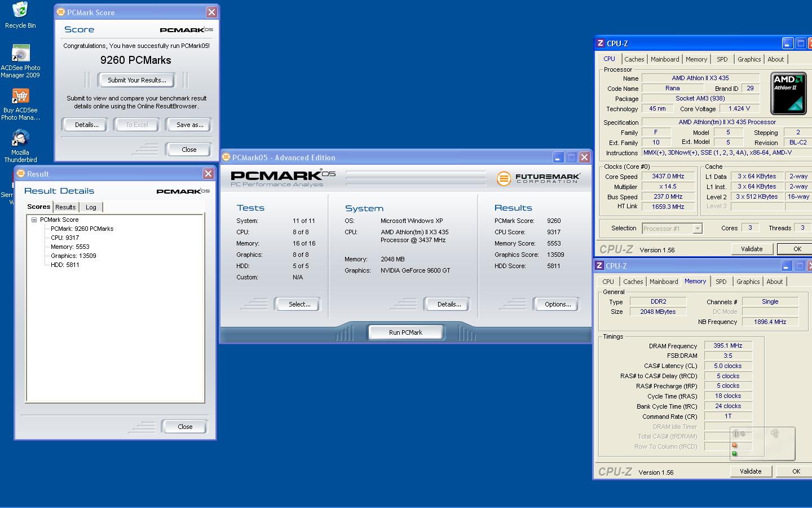
Task: Collapse the PCMark Score tree node
Action: [34, 220]
